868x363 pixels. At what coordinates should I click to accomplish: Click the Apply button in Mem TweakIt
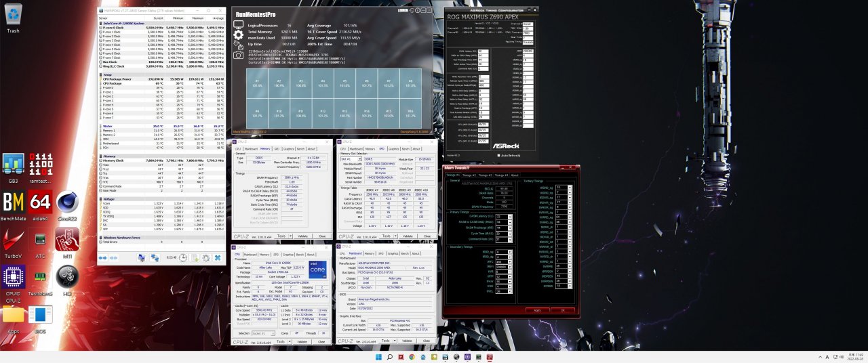[x=538, y=309]
